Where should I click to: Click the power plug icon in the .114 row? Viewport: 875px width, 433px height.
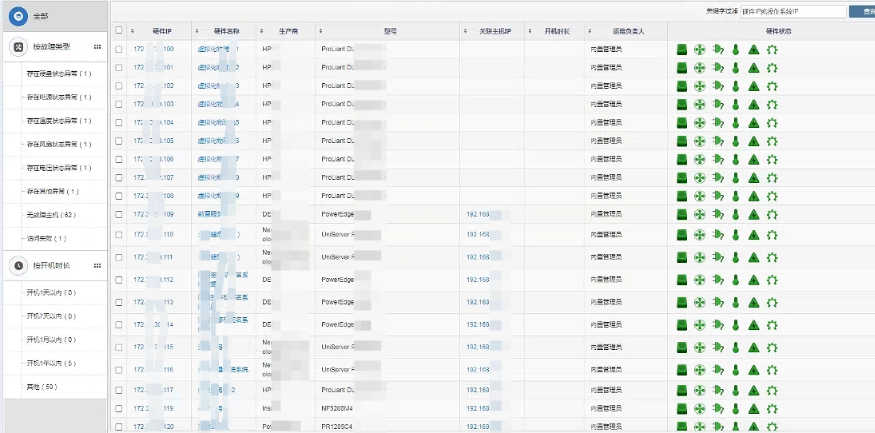718,325
